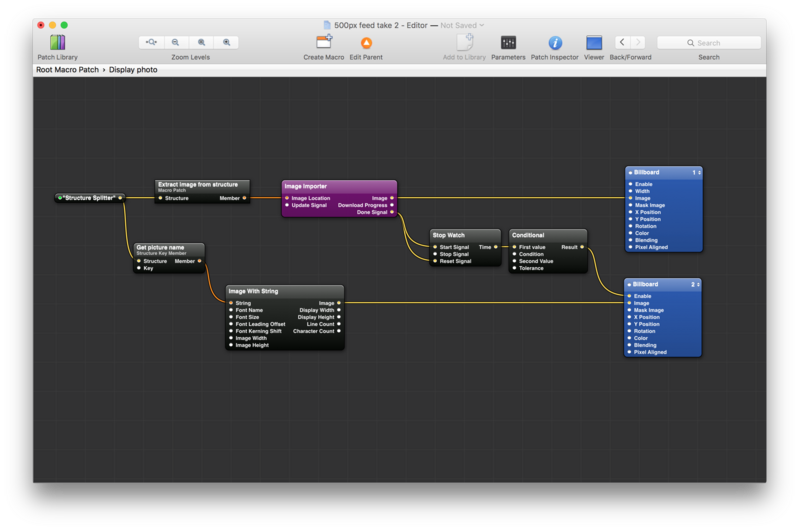Image resolution: width=799 pixels, height=530 pixels.
Task: Click the Reset Signal port on Stop Watch
Action: (435, 261)
